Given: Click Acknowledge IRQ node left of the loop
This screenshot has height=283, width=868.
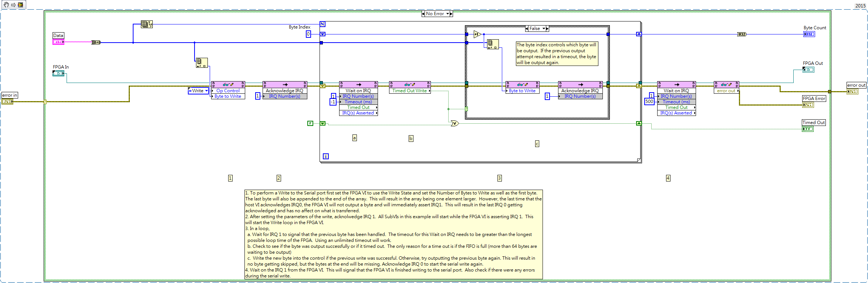Looking at the screenshot, I should [284, 91].
